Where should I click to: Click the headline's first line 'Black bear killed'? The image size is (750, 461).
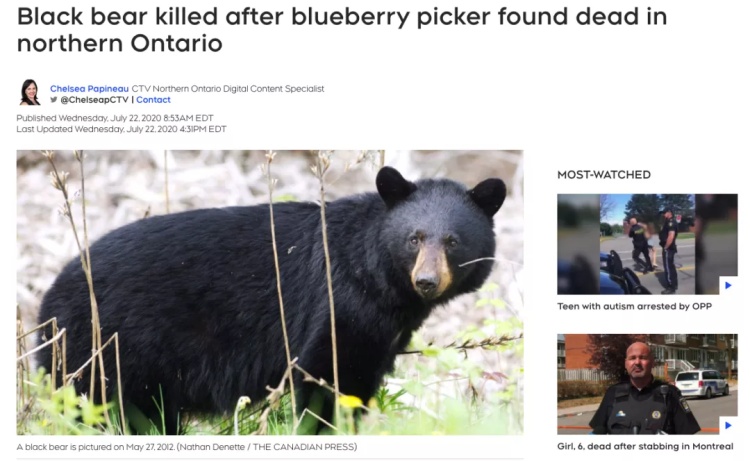point(118,17)
